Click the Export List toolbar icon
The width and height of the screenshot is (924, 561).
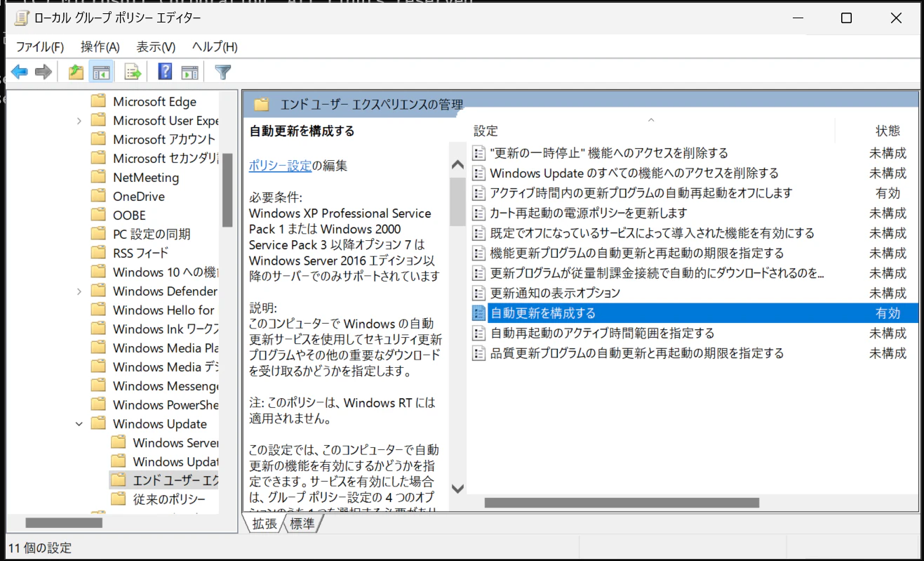point(133,72)
